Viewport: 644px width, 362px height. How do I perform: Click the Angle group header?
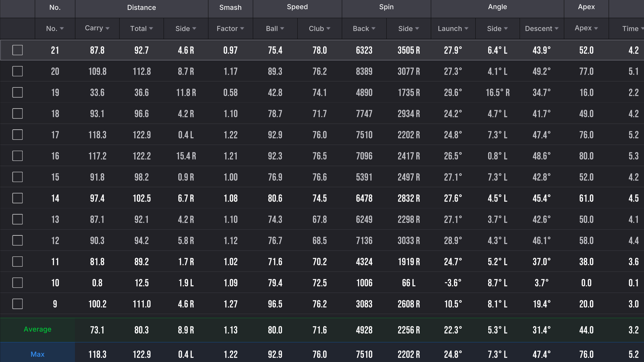(x=497, y=7)
